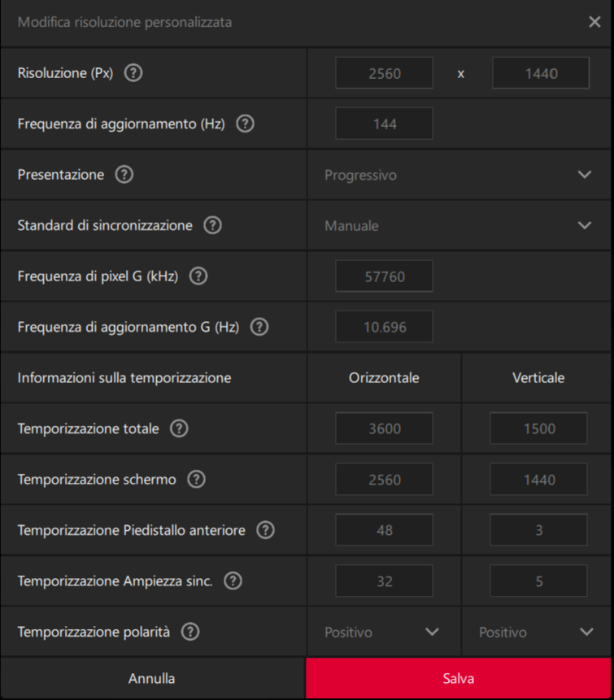Open help for Frequenza di aggiornamento (Hz)
The height and width of the screenshot is (700, 614).
click(x=245, y=123)
